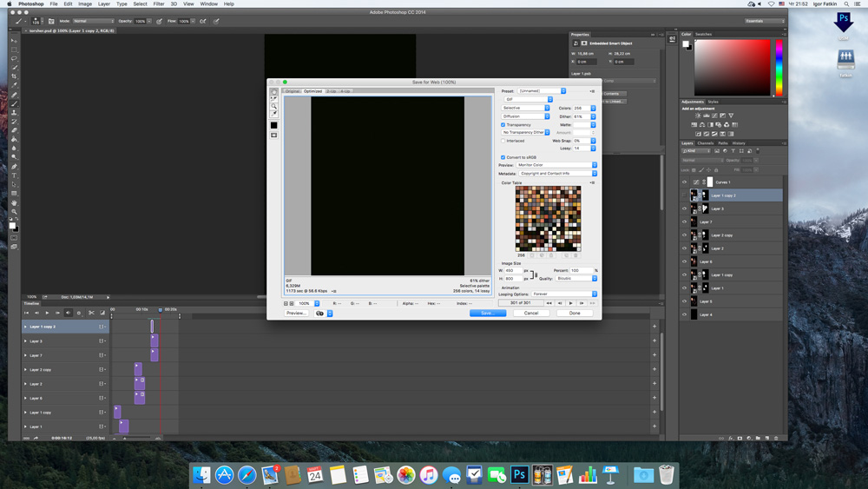
Task: Open the Looping Options dropdown
Action: pos(564,294)
